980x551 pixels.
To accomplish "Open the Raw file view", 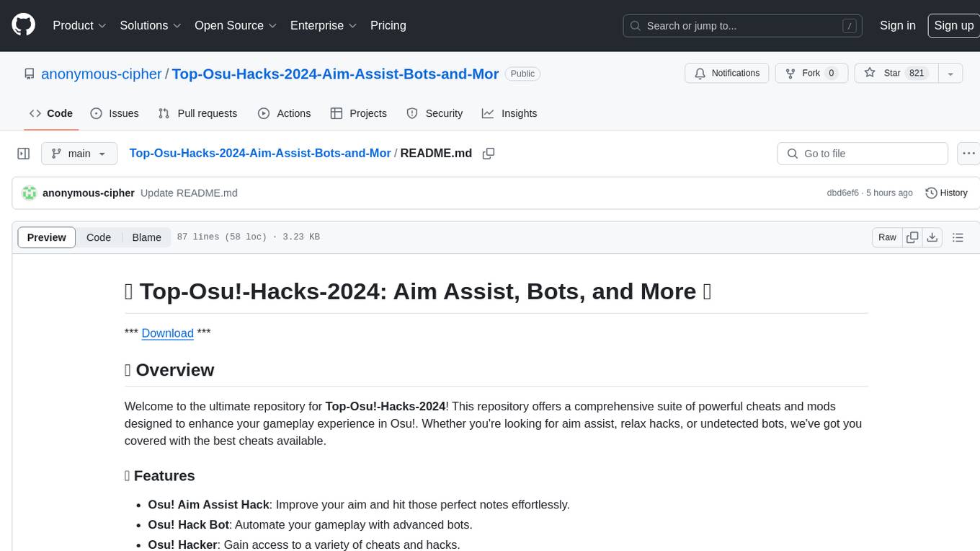I will click(x=887, y=237).
